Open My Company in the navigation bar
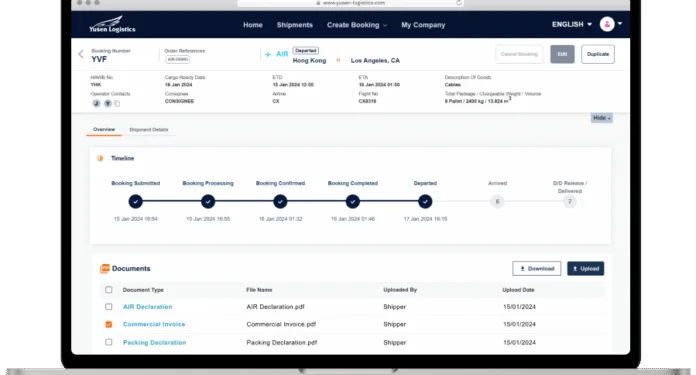This screenshot has width=696, height=375. click(423, 25)
